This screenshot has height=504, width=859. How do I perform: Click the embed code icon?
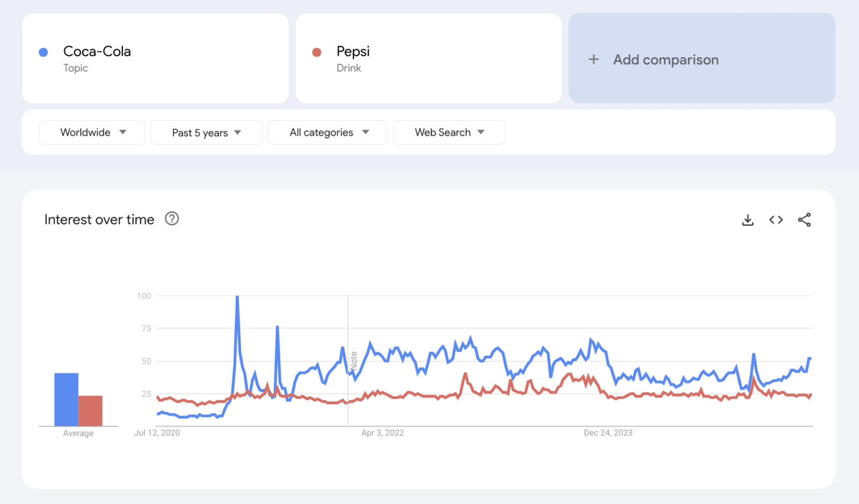[x=776, y=220]
